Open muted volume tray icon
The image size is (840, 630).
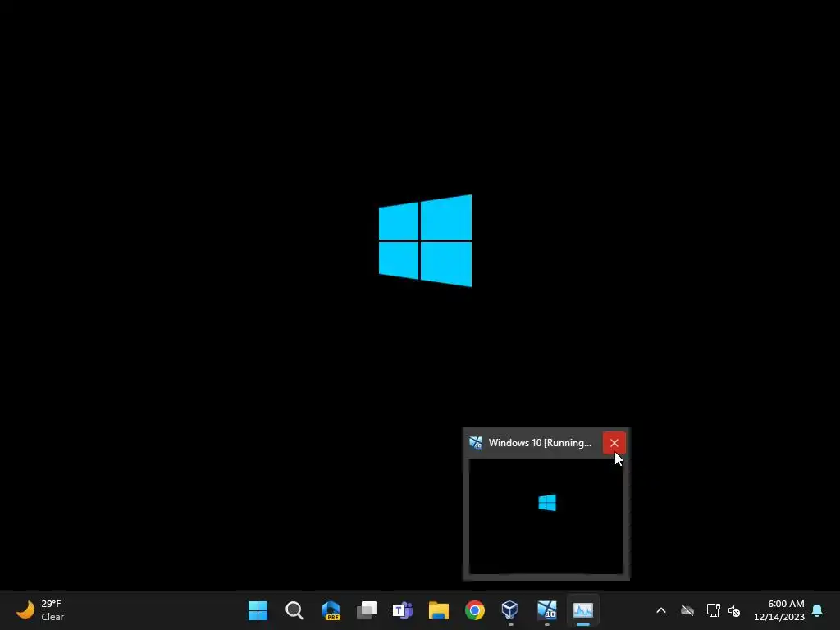734,610
